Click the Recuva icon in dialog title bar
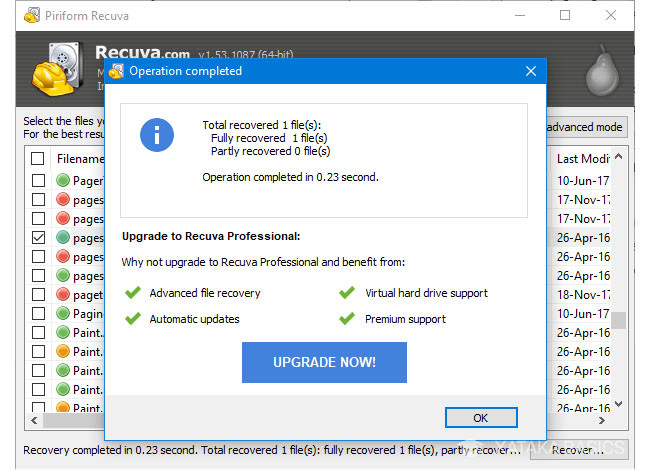650x470 pixels. click(116, 71)
